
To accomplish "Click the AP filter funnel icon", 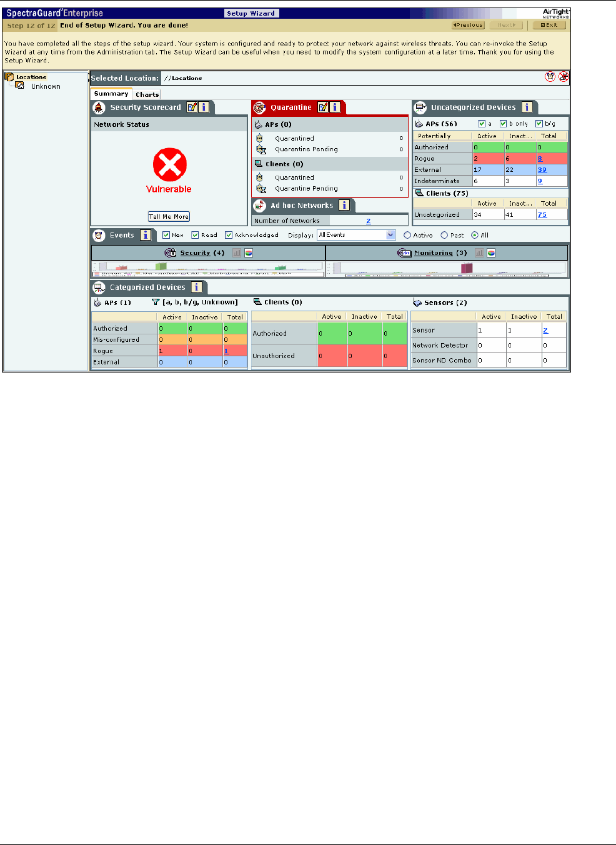I will [156, 302].
